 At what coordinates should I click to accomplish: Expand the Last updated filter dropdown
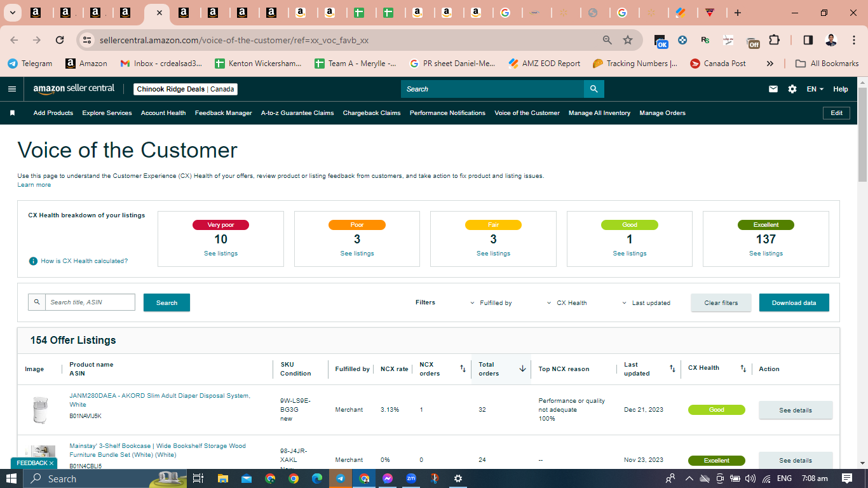tap(646, 303)
